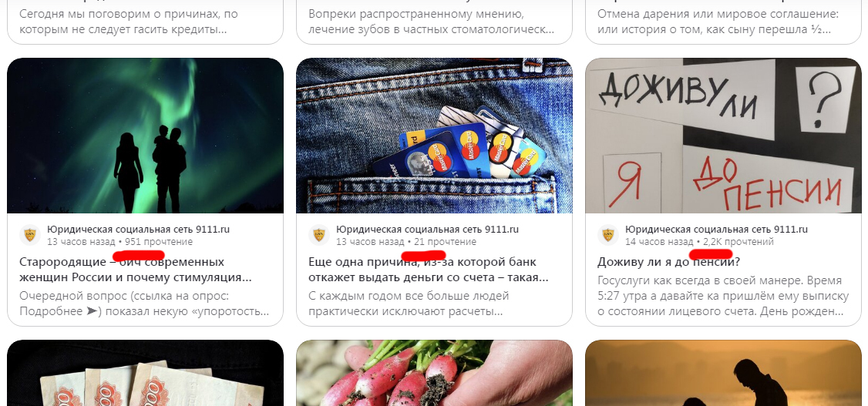Image resolution: width=868 pixels, height=406 pixels.
Task: Click the 9111.ru avatar on pension article
Action: pos(607,235)
